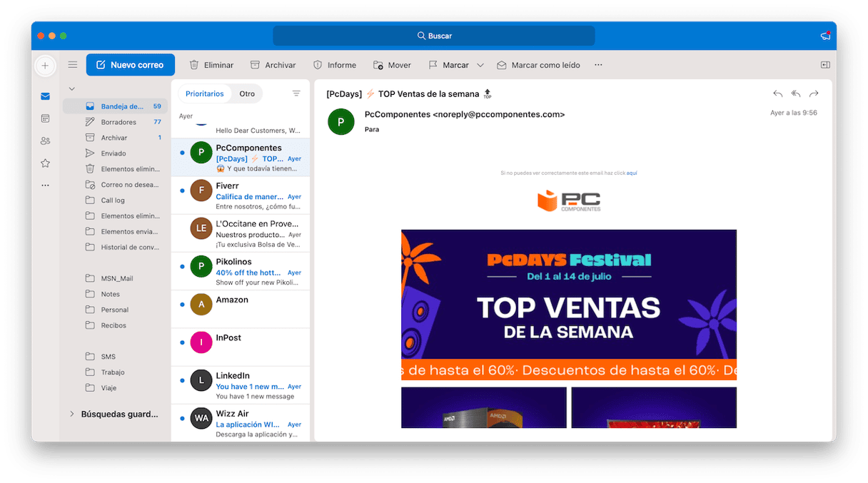Switch to the Otro tab
The width and height of the screenshot is (868, 483).
click(247, 93)
